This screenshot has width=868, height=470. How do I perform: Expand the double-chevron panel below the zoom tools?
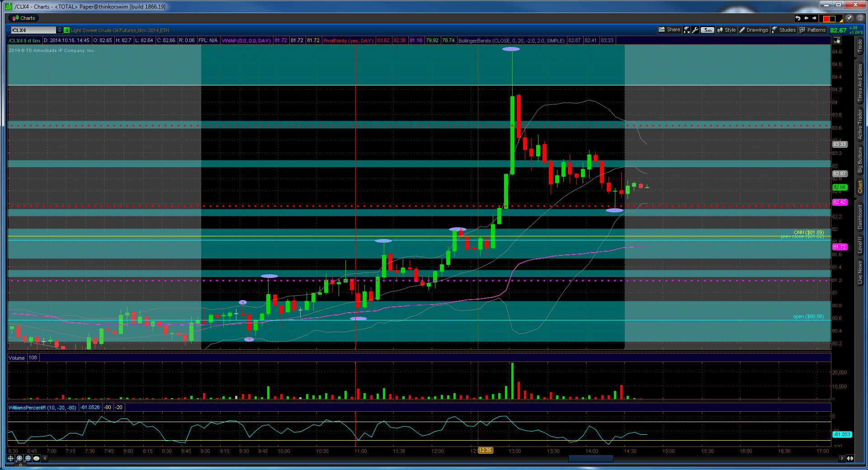tap(21, 465)
